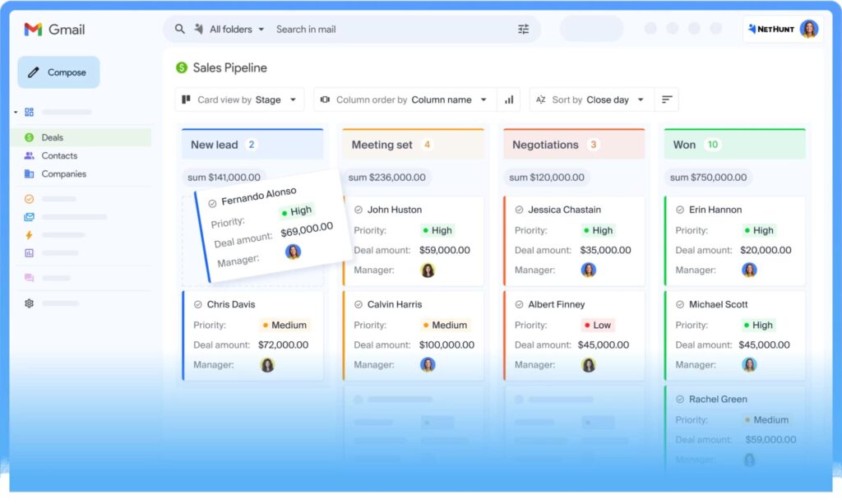Click the sort direction icon
The width and height of the screenshot is (842, 504).
(x=667, y=99)
